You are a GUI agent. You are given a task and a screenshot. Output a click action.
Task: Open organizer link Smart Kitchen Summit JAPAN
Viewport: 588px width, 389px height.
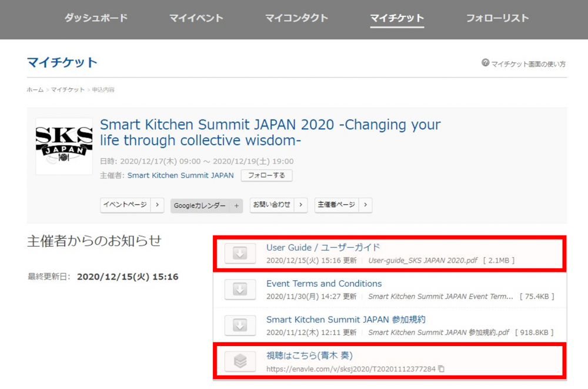(x=181, y=175)
